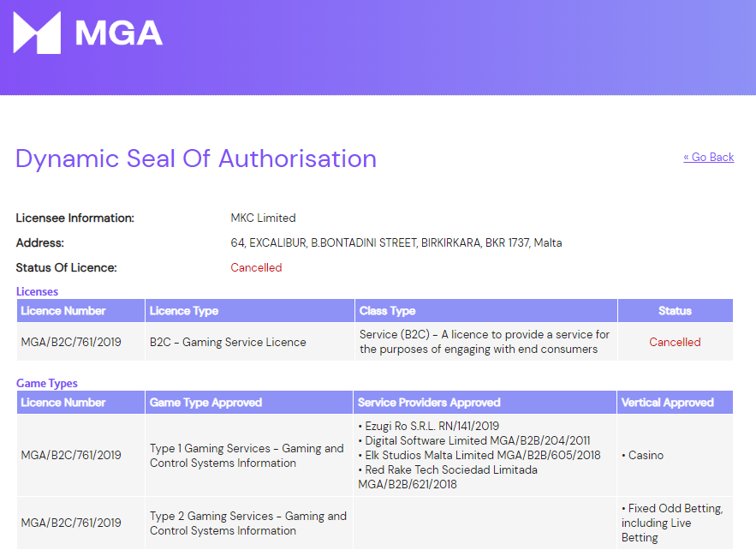Select the MKC Limited licensee name

263,218
